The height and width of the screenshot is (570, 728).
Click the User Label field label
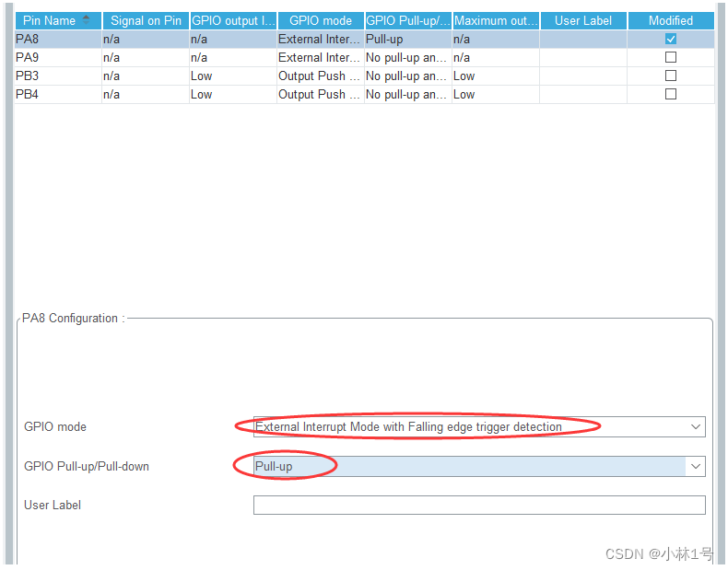53,505
